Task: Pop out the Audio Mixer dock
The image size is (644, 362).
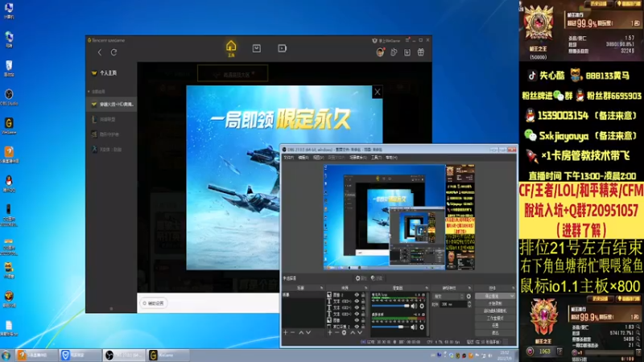Action: point(427,288)
